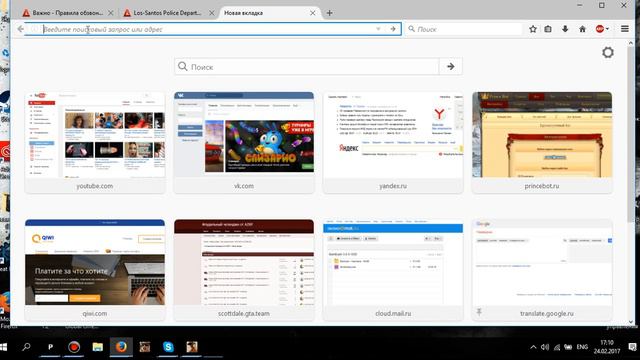
Task: Bookmark this page with the star icon
Action: pos(533,29)
